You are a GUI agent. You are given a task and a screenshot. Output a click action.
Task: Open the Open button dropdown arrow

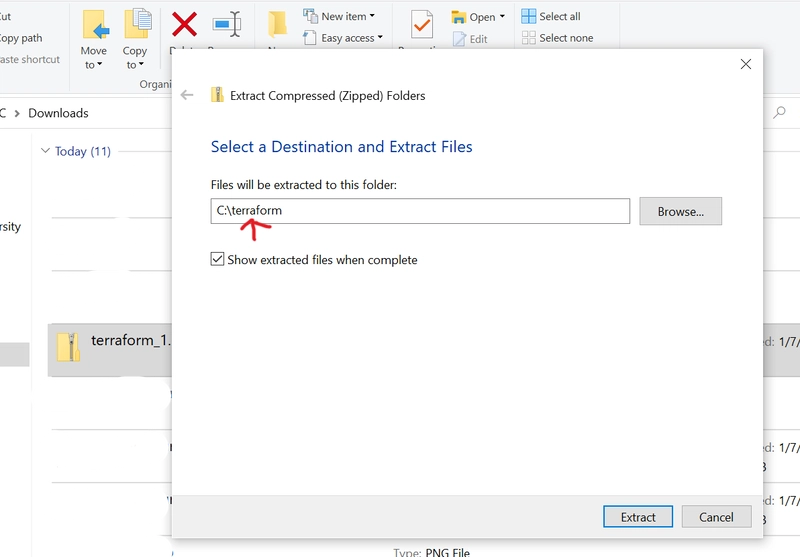coord(502,16)
